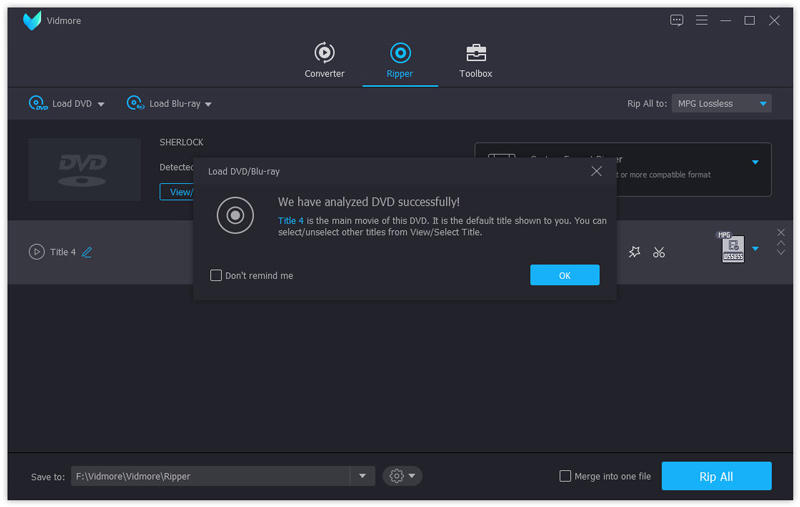Open the Save to path dropdown arrow
Viewport: 800px width, 507px height.
363,476
